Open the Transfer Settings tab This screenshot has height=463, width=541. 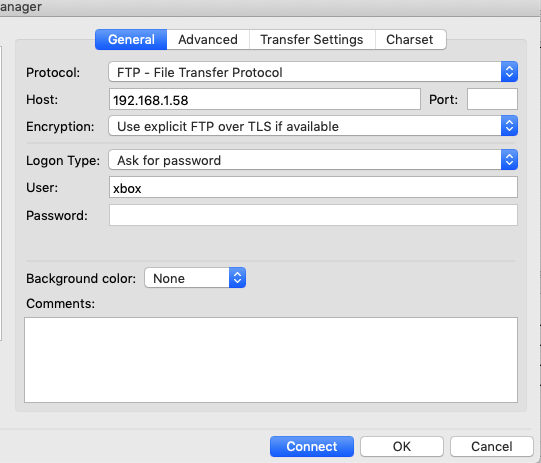312,40
